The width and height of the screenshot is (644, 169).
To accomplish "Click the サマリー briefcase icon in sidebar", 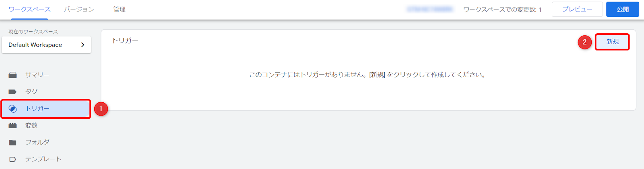I will (x=13, y=75).
